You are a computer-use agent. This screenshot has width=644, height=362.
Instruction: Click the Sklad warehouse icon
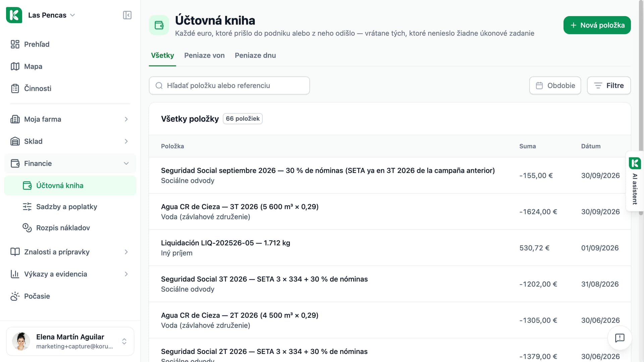(15, 141)
